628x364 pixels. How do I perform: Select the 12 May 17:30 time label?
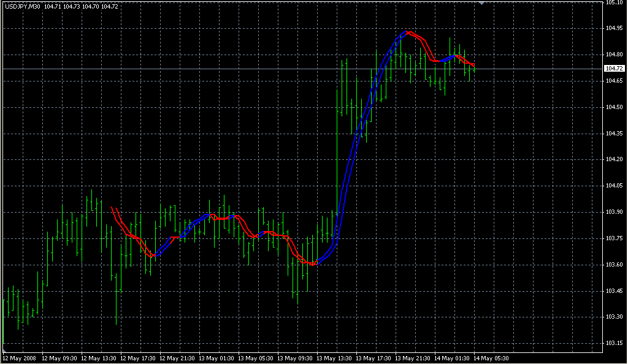(x=138, y=358)
